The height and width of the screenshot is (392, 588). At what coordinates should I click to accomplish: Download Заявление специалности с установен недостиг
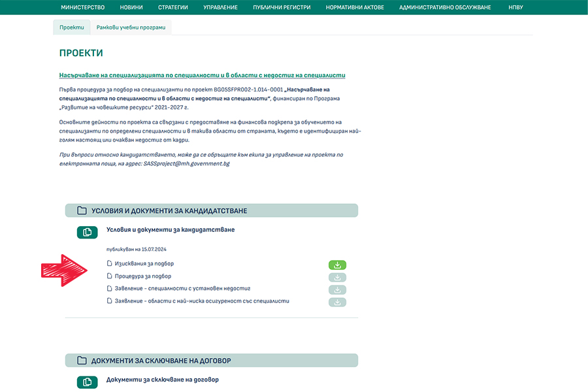pos(337,289)
